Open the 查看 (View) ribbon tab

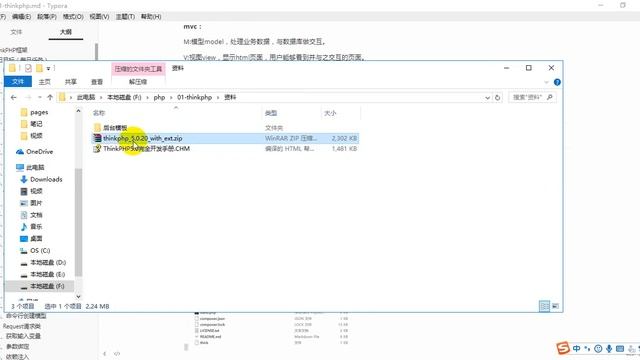[x=97, y=82]
